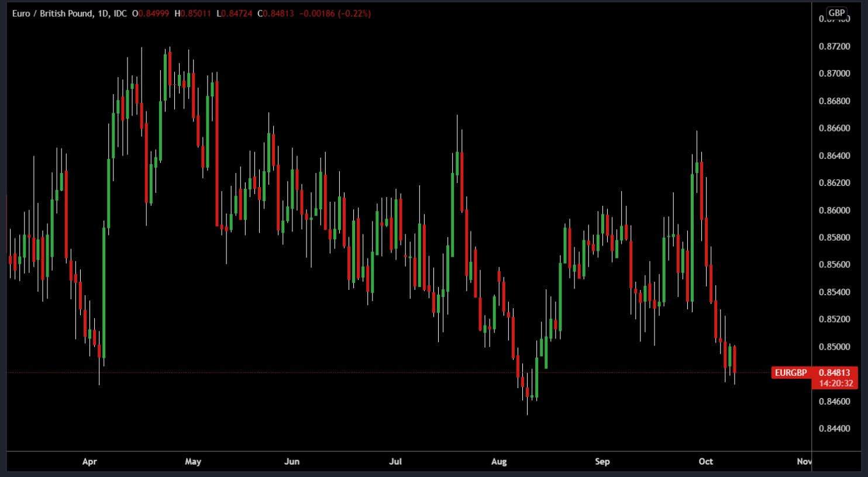Click the 0.86400 price axis label
The height and width of the screenshot is (477, 868).
(x=835, y=155)
